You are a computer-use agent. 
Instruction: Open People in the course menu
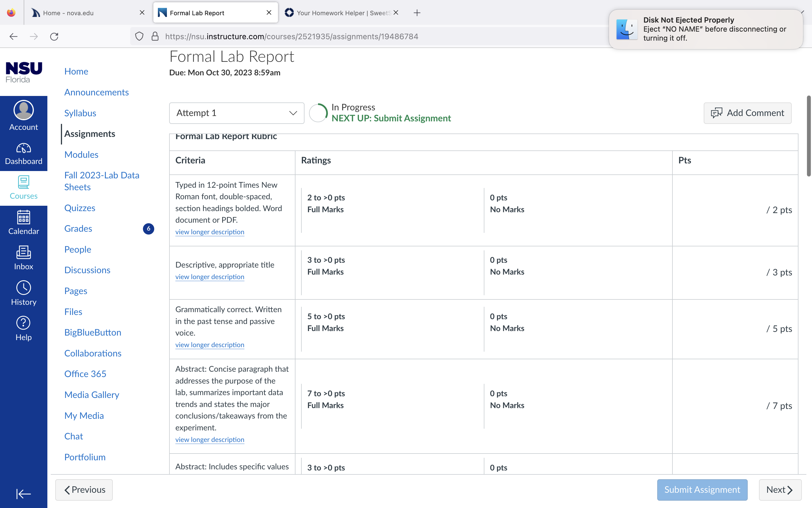[78, 249]
